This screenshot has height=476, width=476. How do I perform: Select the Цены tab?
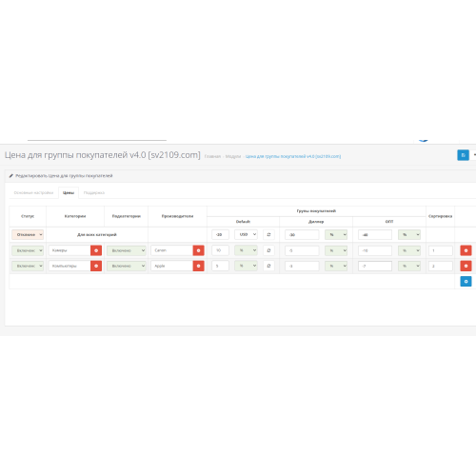pos(69,192)
